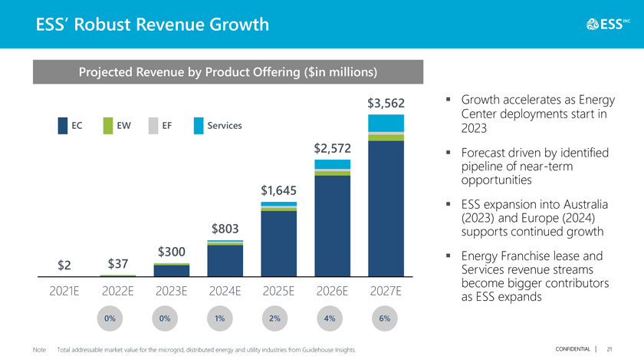The height and width of the screenshot is (363, 644).
Task: Select the green EW legend swatch
Action: tap(107, 126)
